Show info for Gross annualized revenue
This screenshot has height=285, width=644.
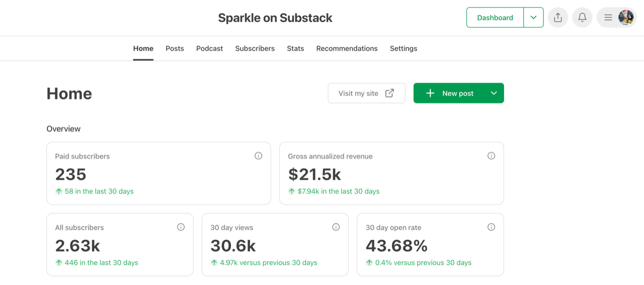tap(491, 156)
